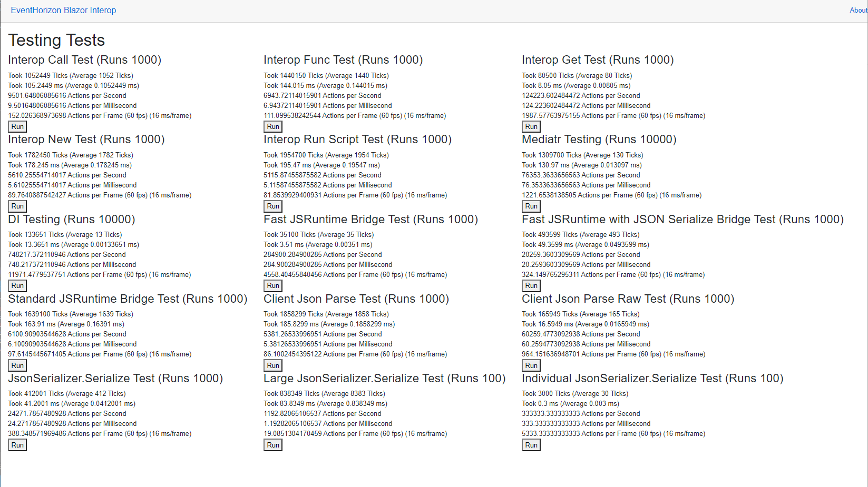This screenshot has height=487, width=868.
Task: Click the Individual JsonSerializer.Serialize Test heading
Action: click(652, 379)
